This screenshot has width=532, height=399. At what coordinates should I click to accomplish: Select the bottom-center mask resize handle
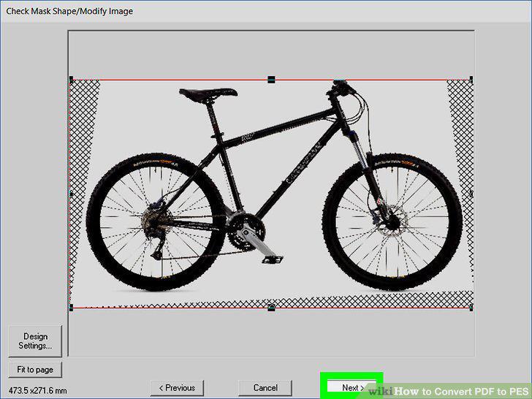pos(271,308)
